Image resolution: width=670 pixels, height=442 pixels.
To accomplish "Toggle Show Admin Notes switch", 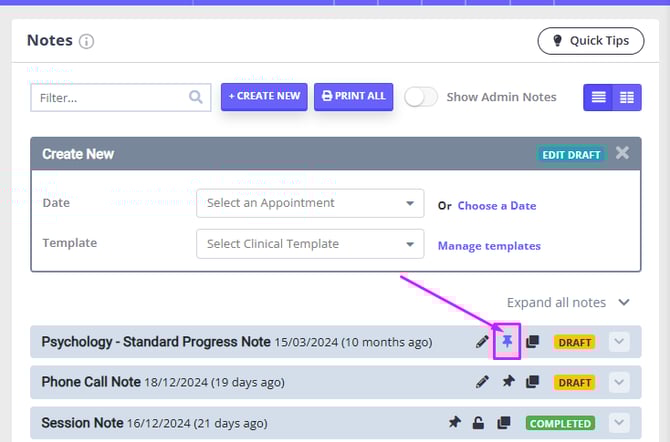I will coord(421,97).
